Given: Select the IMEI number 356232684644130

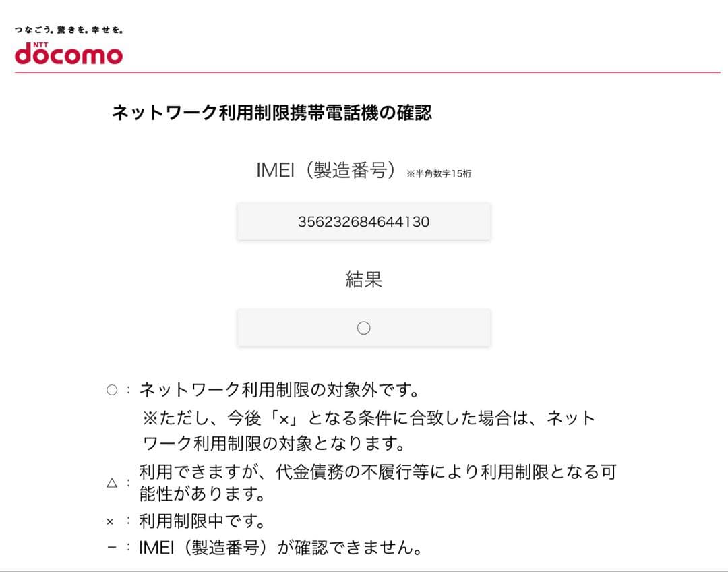Looking at the screenshot, I should 364,221.
